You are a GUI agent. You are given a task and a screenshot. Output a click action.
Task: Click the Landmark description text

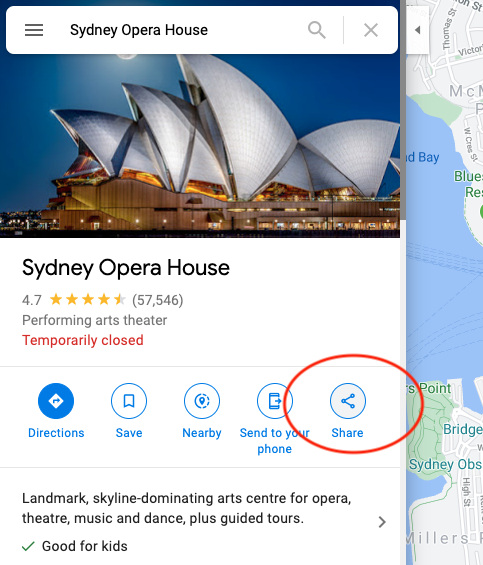point(186,508)
